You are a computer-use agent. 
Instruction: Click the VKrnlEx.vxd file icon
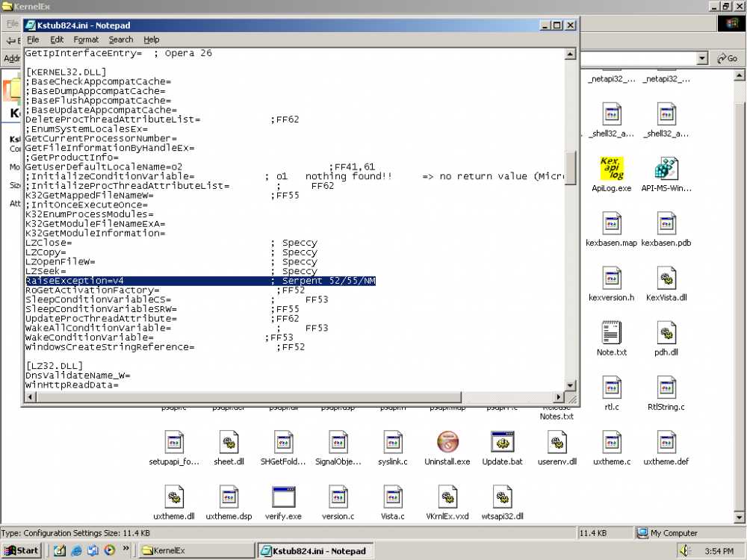447,497
